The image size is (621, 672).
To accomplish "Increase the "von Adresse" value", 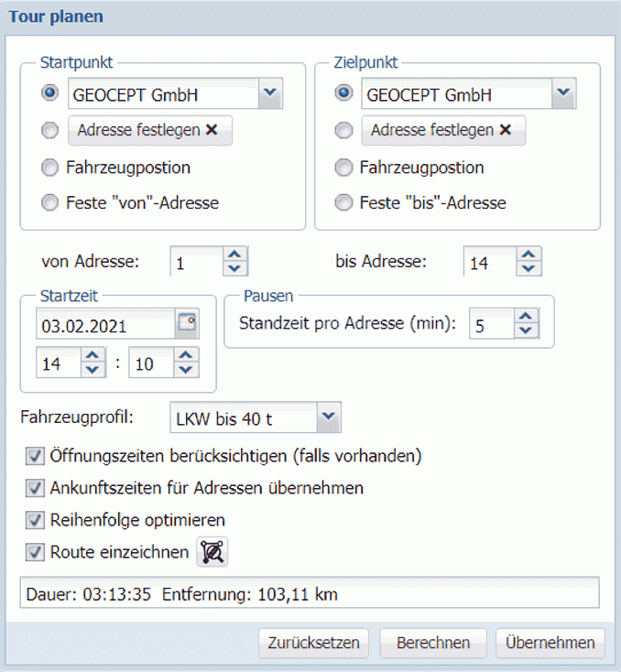I will 235,255.
